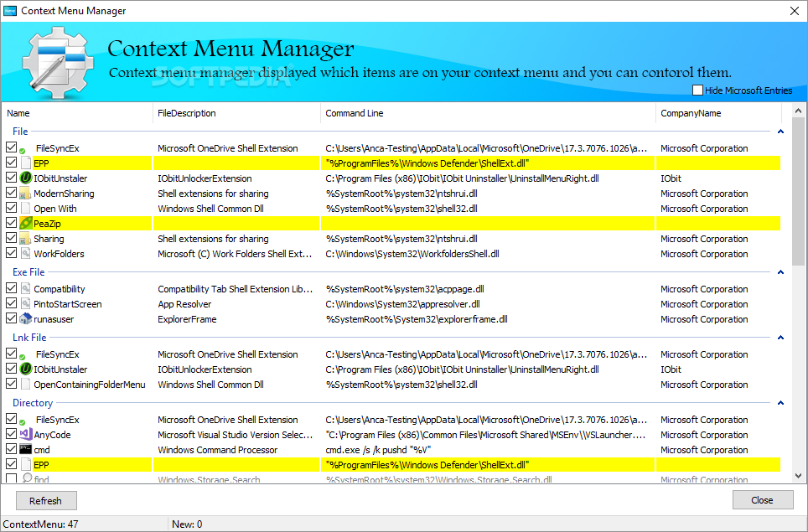808x532 pixels.
Task: Click the WorkFolders row icon
Action: click(26, 253)
